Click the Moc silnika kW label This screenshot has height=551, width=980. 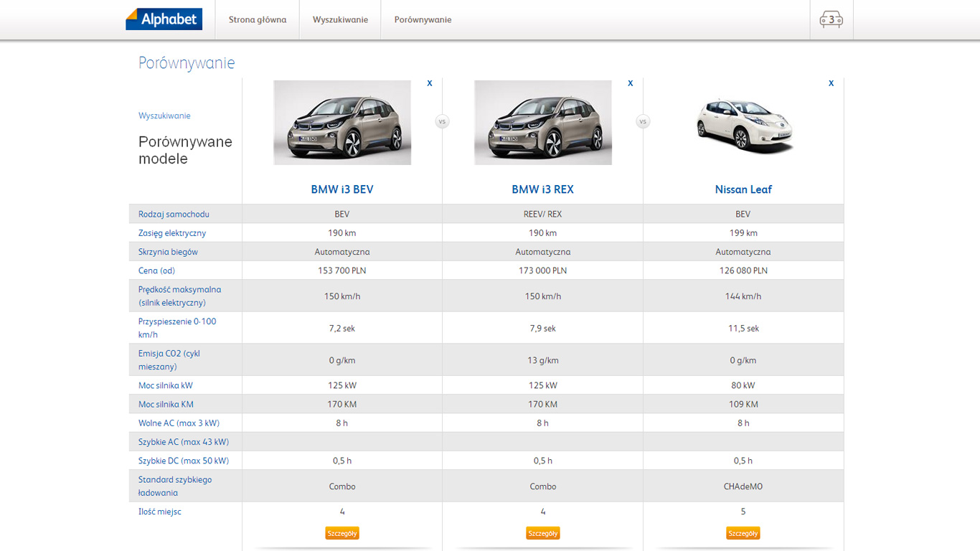tap(166, 385)
